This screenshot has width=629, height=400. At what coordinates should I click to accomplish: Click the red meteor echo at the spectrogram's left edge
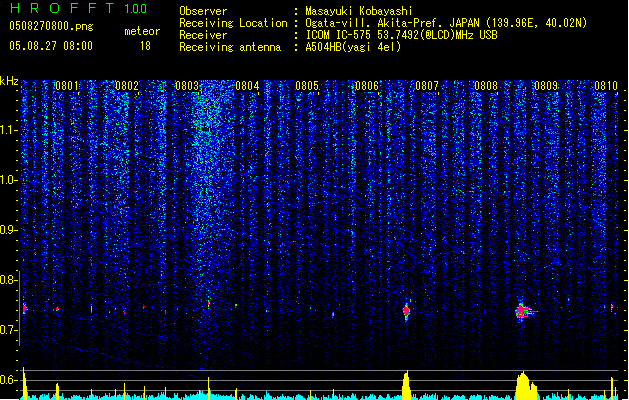pyautogui.click(x=25, y=309)
